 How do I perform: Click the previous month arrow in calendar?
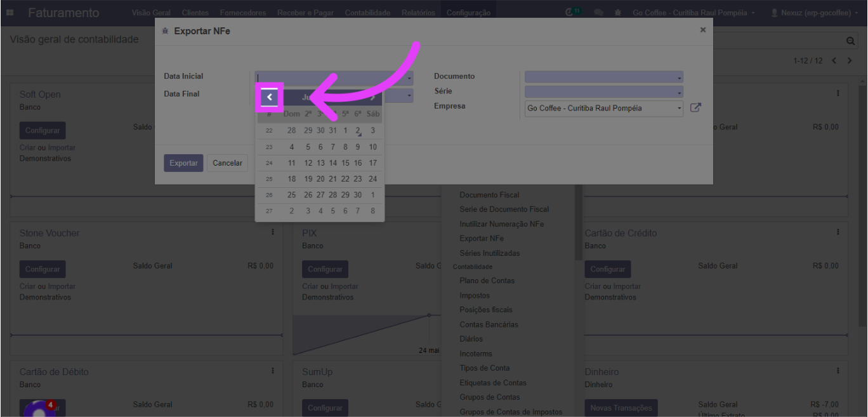click(270, 97)
